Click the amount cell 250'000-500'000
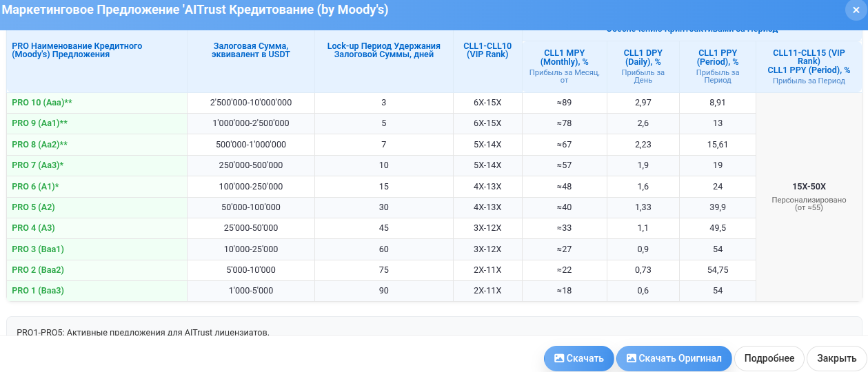 (x=251, y=165)
